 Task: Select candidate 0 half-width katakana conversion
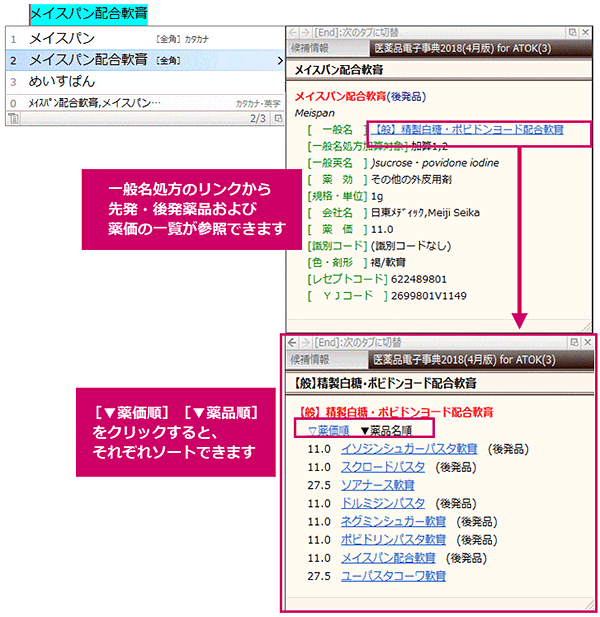pyautogui.click(x=145, y=103)
